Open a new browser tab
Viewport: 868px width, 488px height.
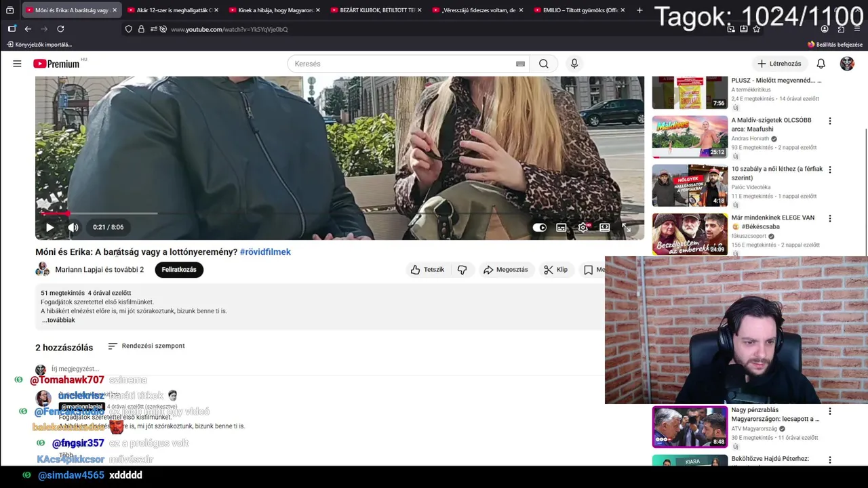point(639,10)
